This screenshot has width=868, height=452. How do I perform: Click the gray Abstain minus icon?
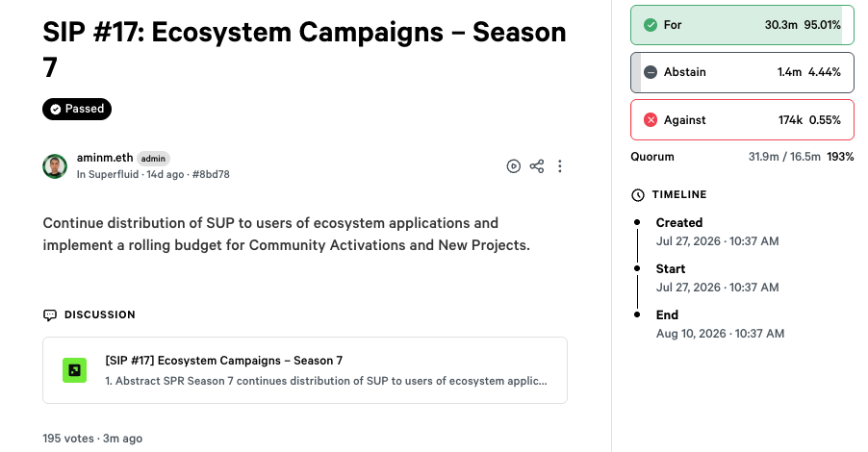[x=651, y=72]
